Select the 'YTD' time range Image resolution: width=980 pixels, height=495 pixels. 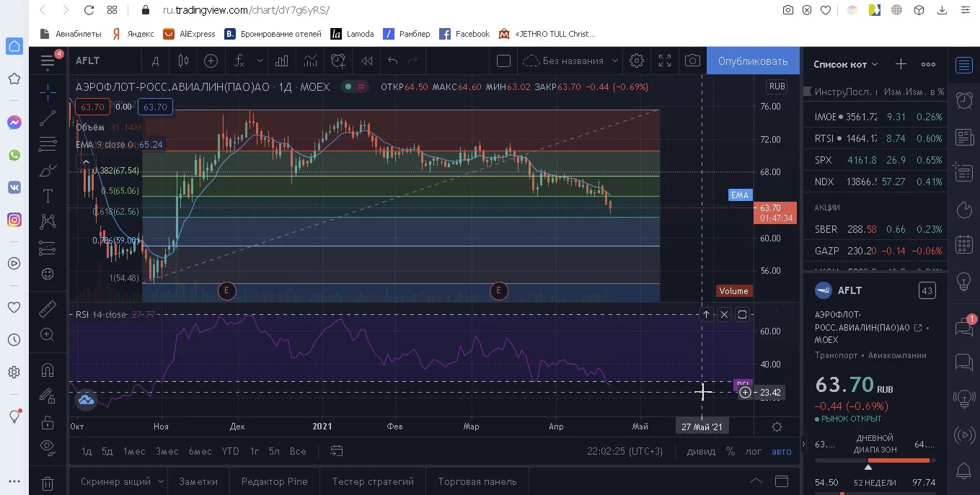pyautogui.click(x=230, y=452)
